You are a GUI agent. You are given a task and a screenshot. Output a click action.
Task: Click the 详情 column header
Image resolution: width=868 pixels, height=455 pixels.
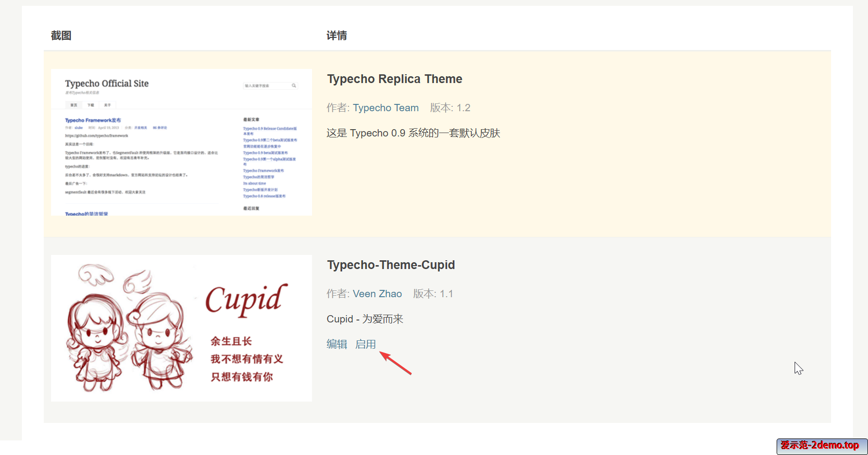pos(337,35)
